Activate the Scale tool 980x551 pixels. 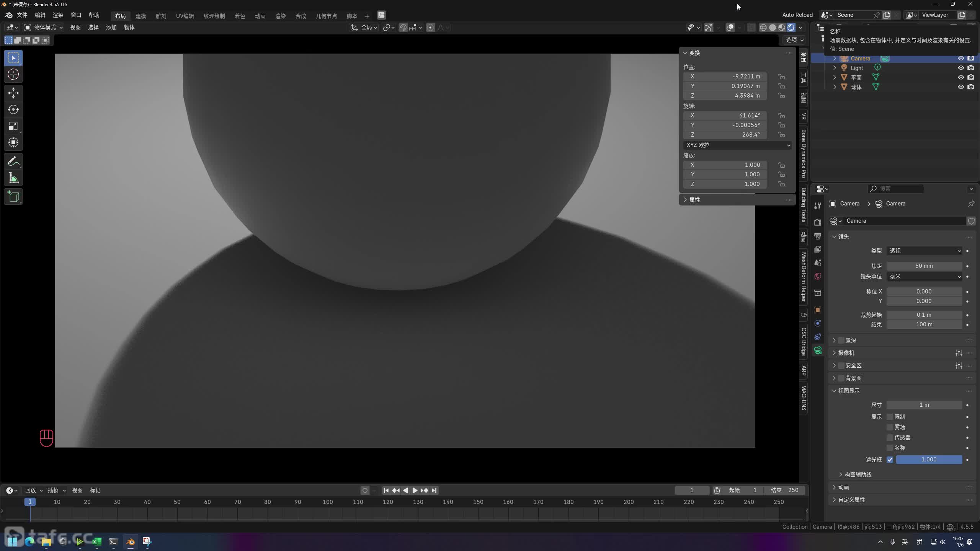(x=13, y=126)
